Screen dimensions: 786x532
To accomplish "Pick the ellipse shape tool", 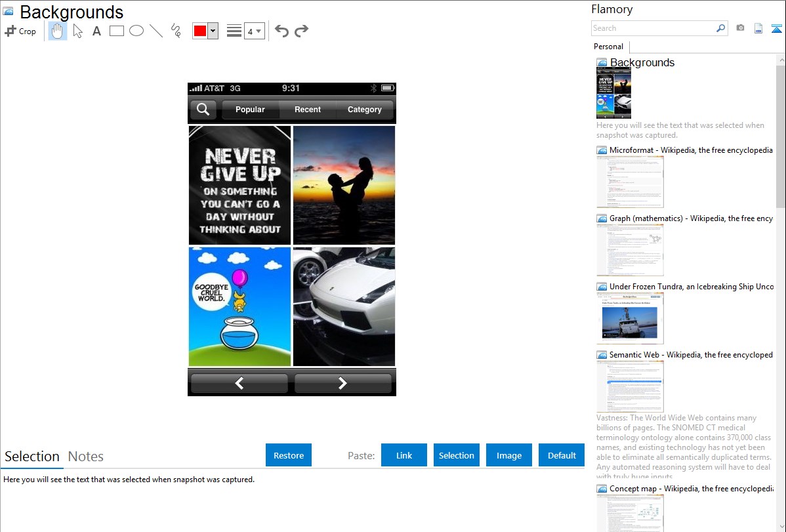I will pyautogui.click(x=136, y=31).
